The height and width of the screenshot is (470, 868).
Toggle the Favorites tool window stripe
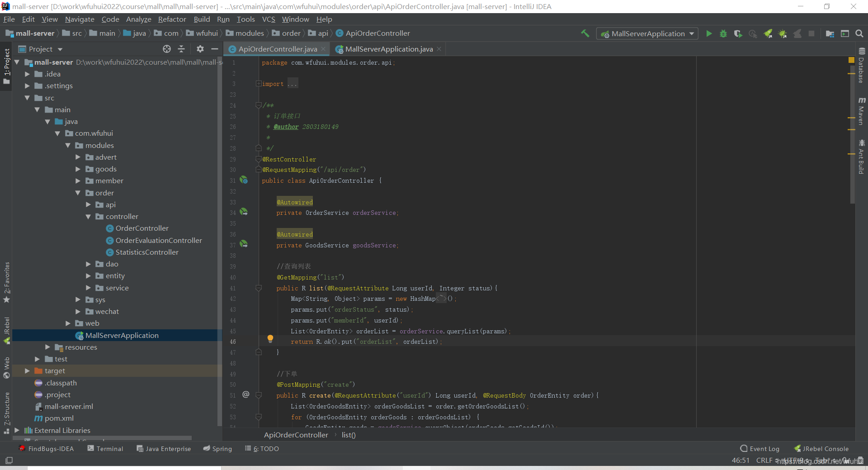coord(6,282)
